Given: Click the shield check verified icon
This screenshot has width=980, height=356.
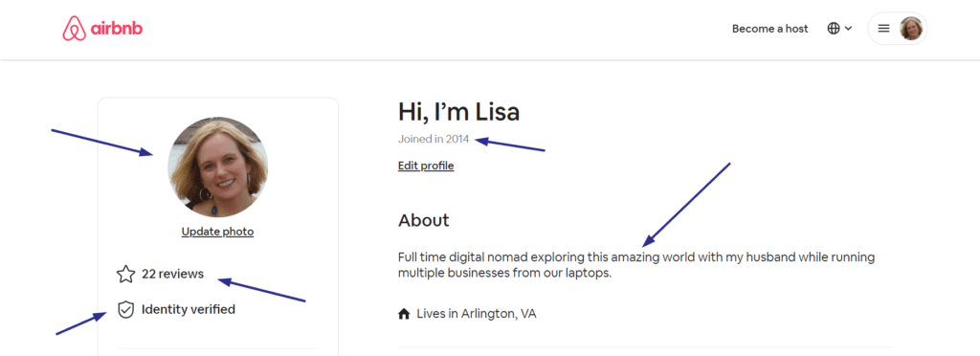Looking at the screenshot, I should pos(126,309).
